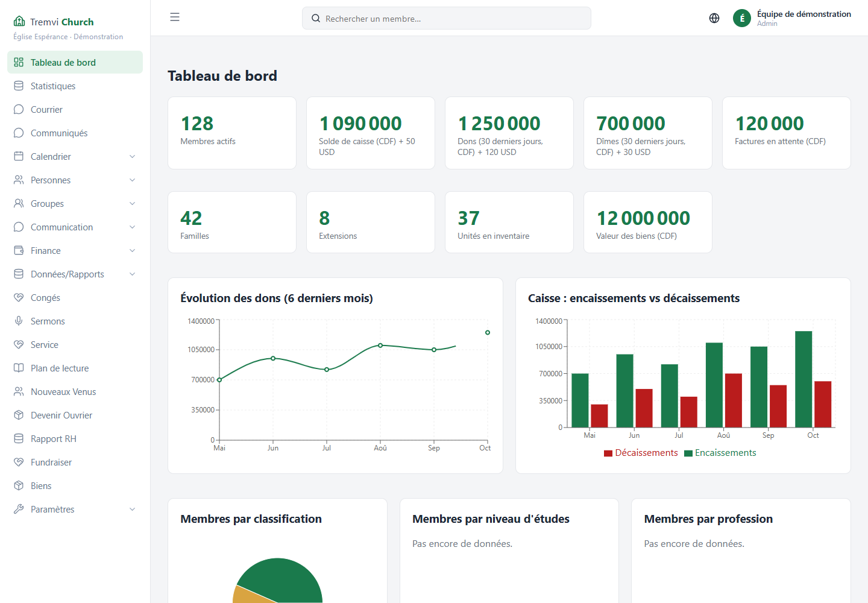Click the Sermons microphone icon

pyautogui.click(x=19, y=321)
